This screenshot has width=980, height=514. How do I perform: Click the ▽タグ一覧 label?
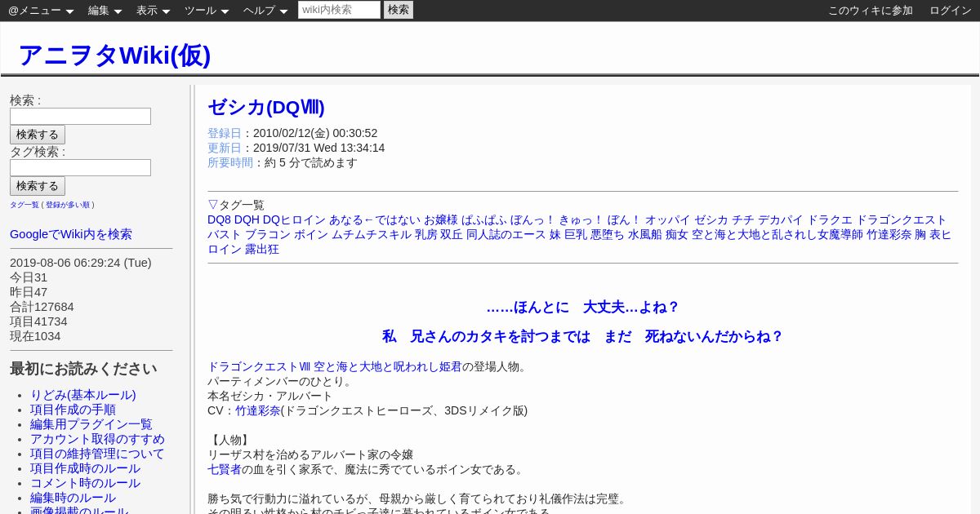tap(236, 205)
